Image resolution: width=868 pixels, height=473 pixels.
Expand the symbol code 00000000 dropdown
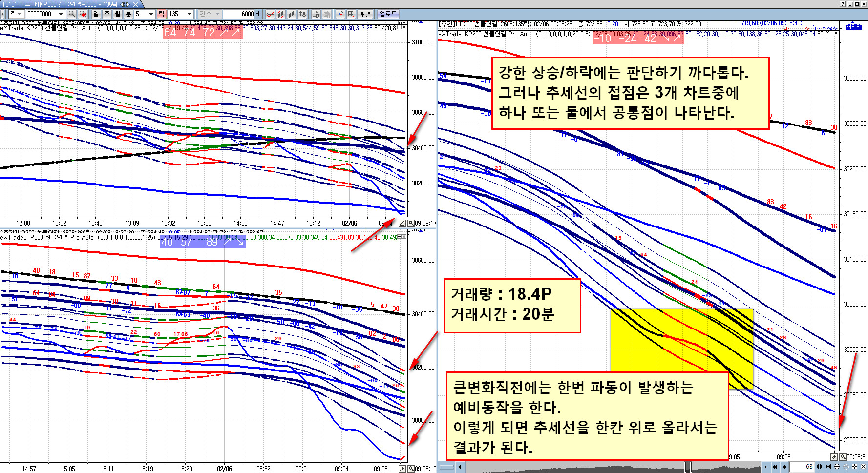point(61,14)
